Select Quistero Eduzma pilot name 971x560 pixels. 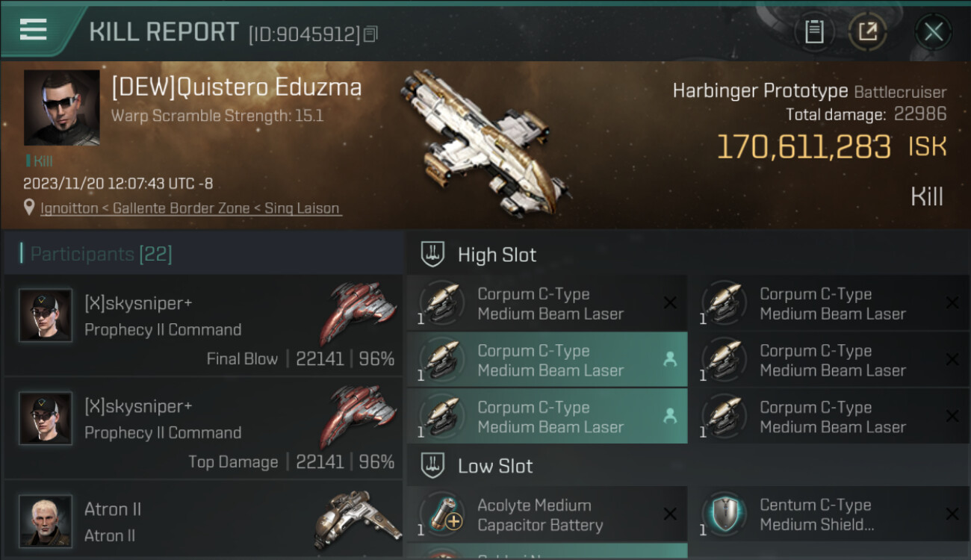point(237,87)
